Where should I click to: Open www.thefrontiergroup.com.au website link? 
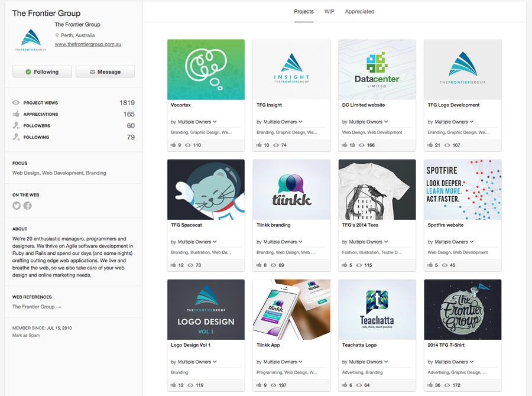pos(88,44)
